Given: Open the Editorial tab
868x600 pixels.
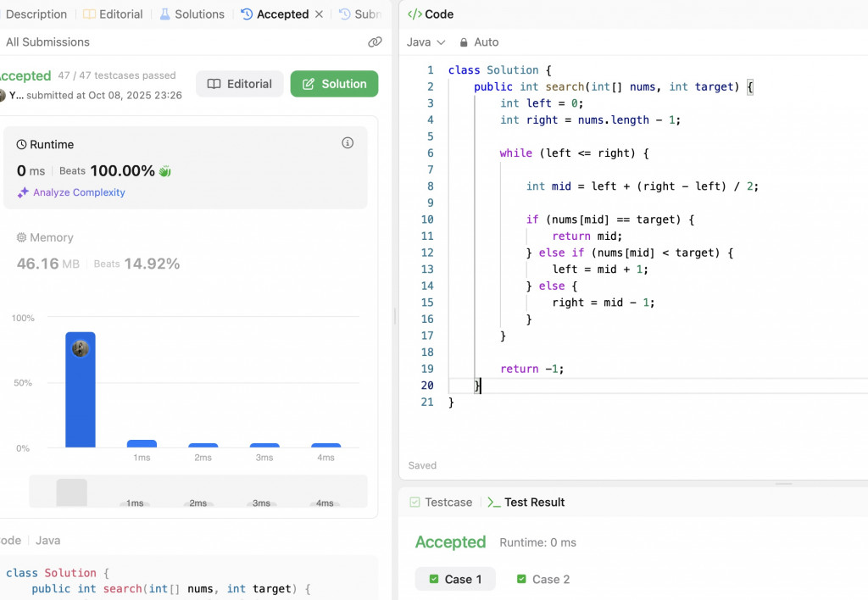Looking at the screenshot, I should (113, 14).
